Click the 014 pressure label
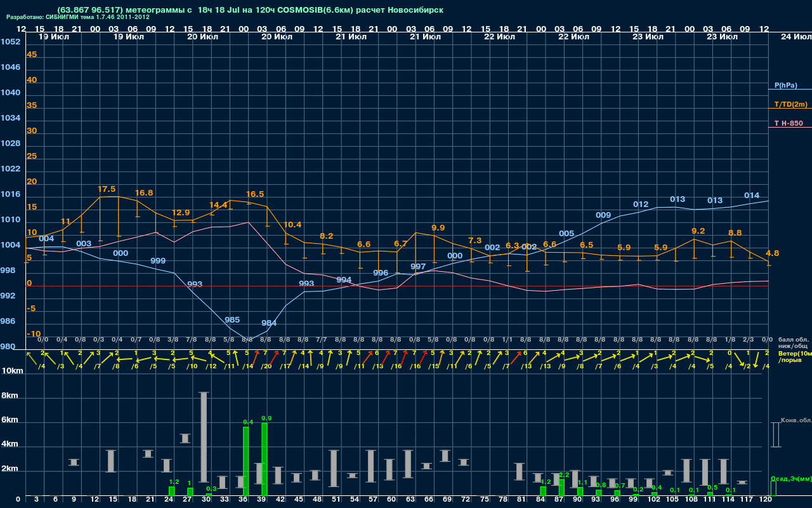Viewport: 812px width, 508px height. [752, 196]
